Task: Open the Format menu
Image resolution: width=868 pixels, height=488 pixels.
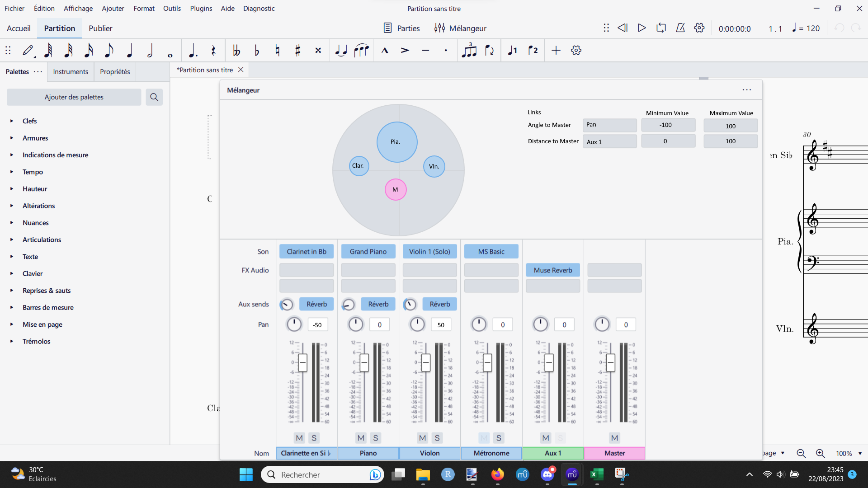Action: [144, 8]
